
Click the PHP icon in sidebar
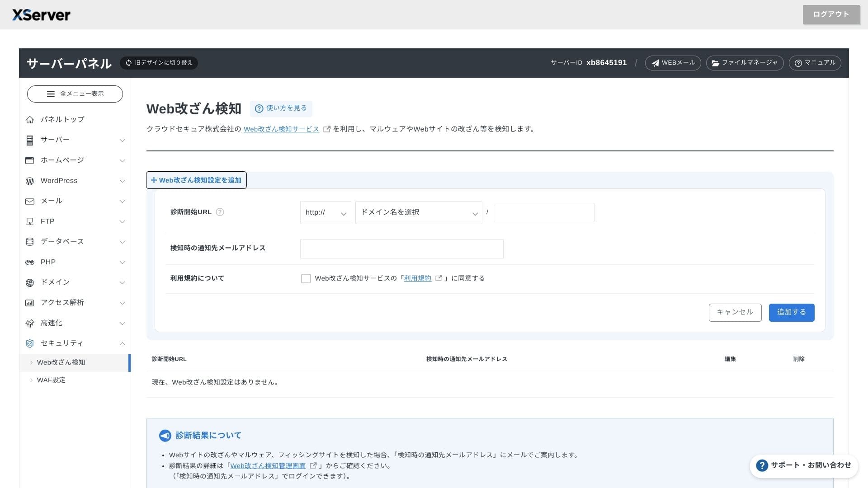[x=30, y=262]
